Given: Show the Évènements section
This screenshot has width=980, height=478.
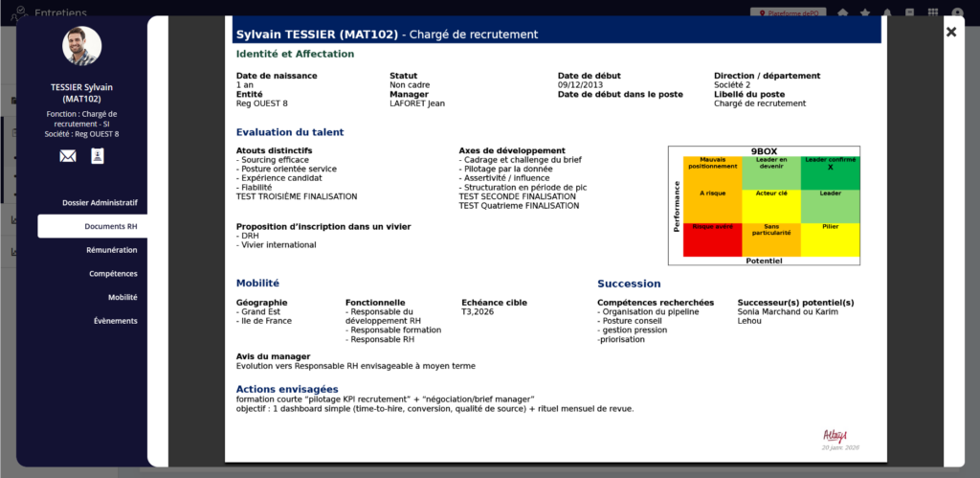Looking at the screenshot, I should (115, 321).
